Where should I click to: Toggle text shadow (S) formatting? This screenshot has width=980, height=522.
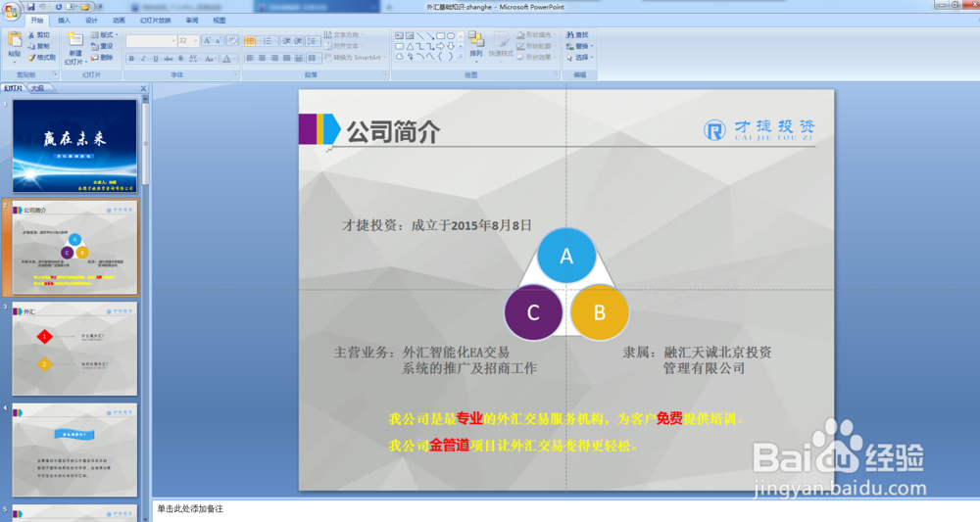(x=180, y=59)
